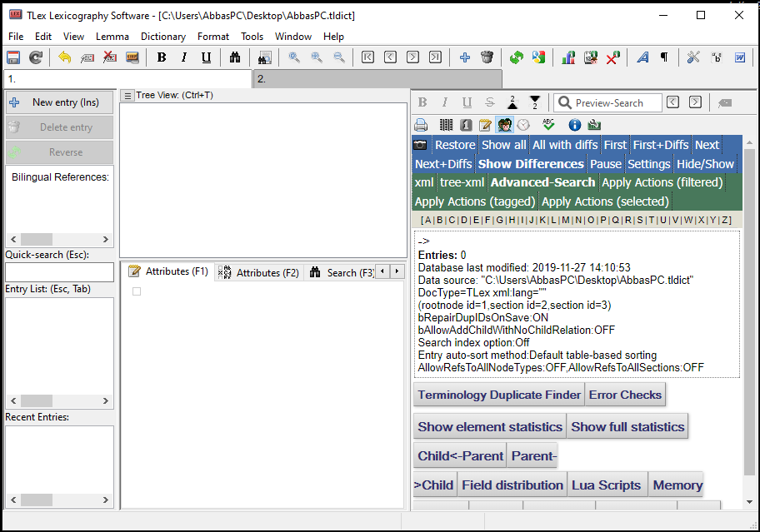760x532 pixels.
Task: Click the preview-search next arrow
Action: pyautogui.click(x=695, y=102)
